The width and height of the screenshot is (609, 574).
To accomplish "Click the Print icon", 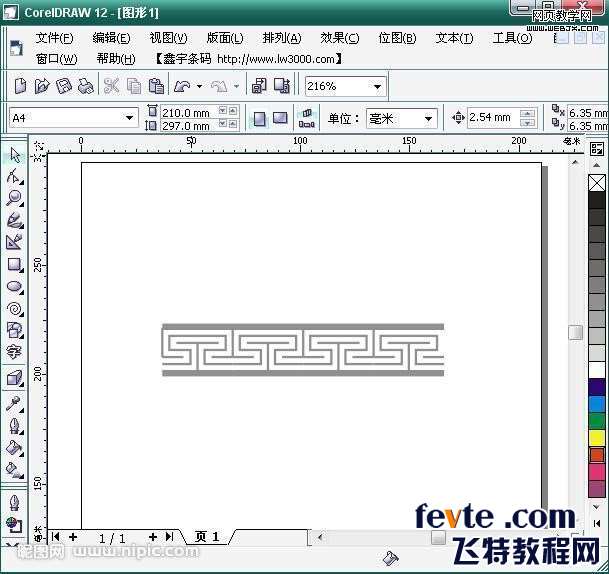I will (x=85, y=86).
